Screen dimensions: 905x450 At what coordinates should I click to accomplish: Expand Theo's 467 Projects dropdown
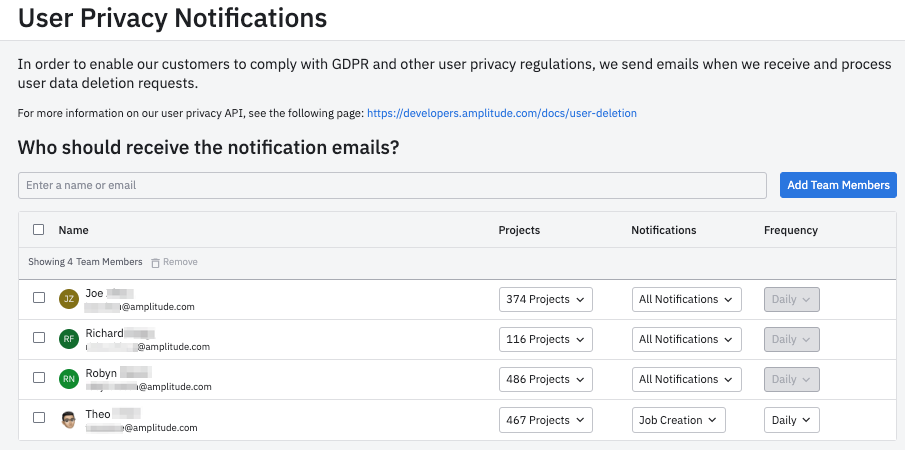545,420
